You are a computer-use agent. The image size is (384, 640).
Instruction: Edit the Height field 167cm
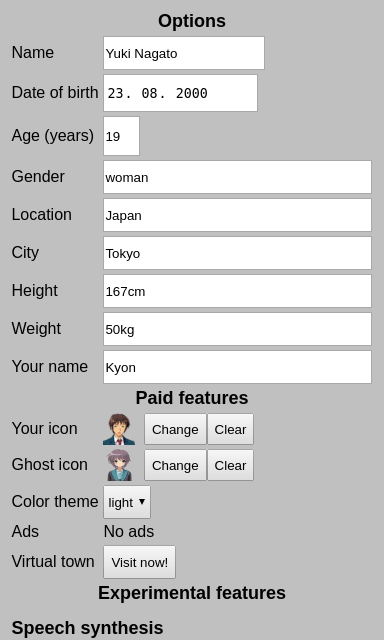(237, 291)
